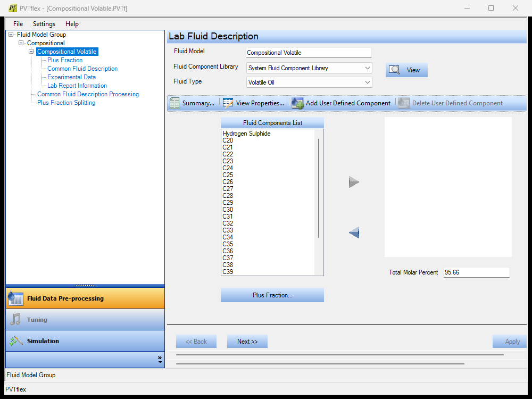Select C28 in the components list

click(228, 195)
